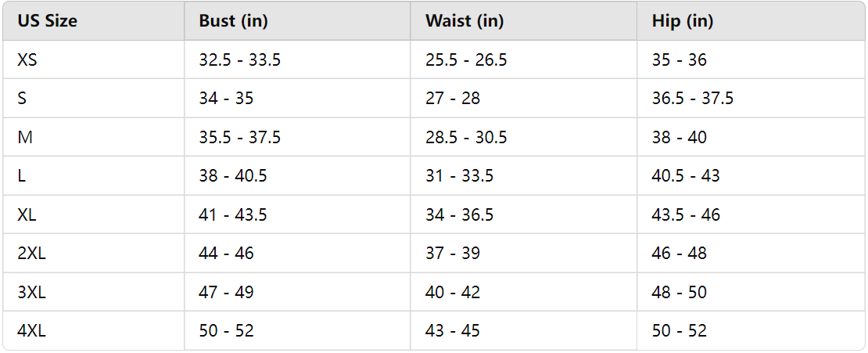Click hip value 36.5 - 37.5
Screen dimensions: 868x353
coord(692,99)
